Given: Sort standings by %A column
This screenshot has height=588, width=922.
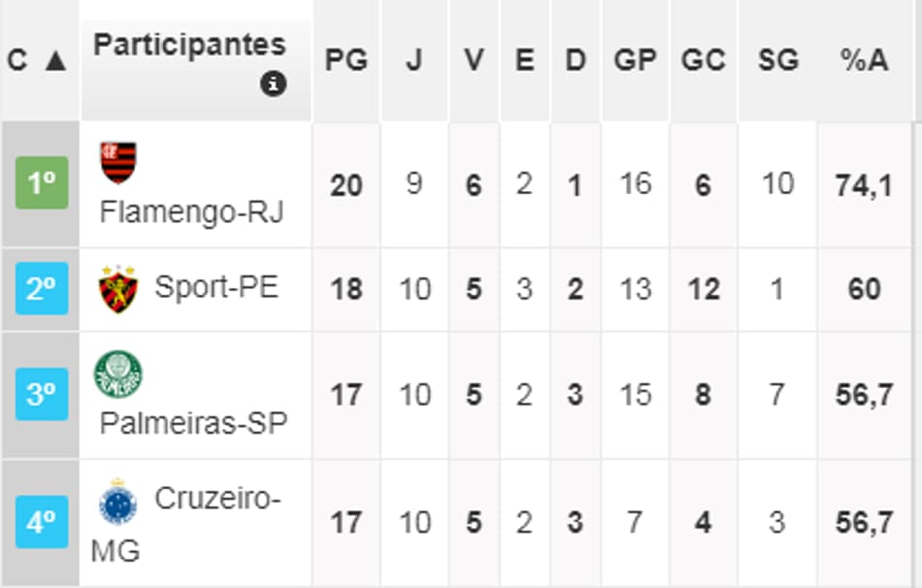Looking at the screenshot, I should [x=862, y=58].
